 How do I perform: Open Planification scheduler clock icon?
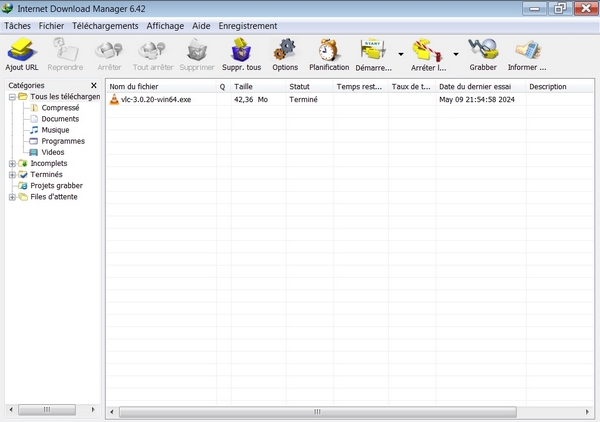[329, 50]
